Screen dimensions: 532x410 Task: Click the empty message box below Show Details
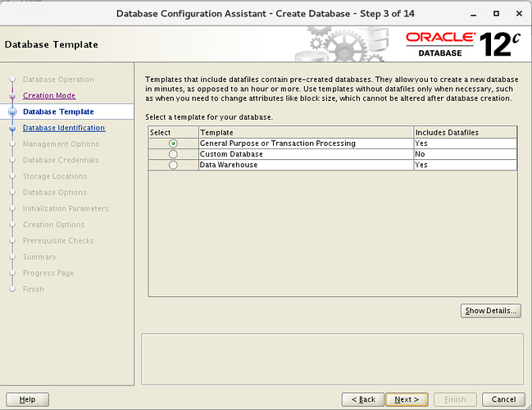coord(333,359)
